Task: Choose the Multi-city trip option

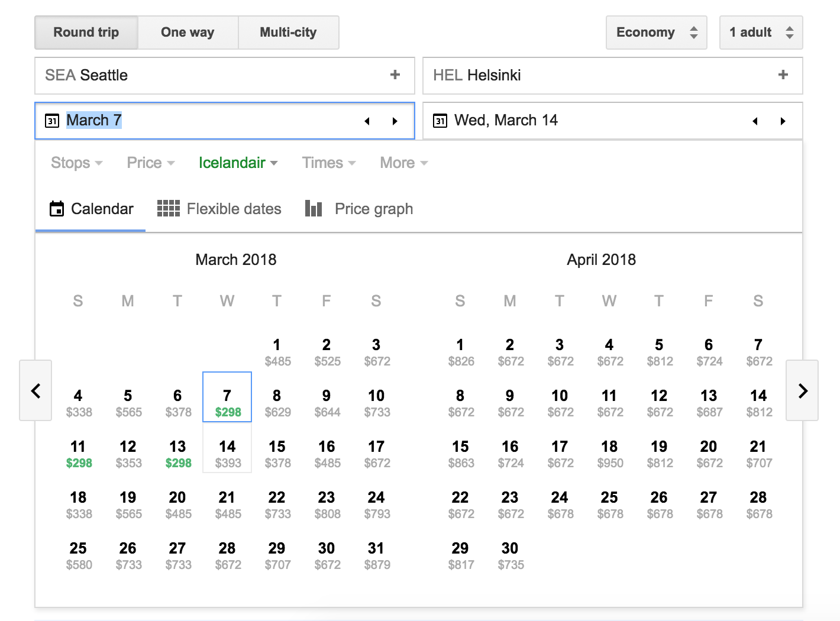Action: pyautogui.click(x=288, y=33)
